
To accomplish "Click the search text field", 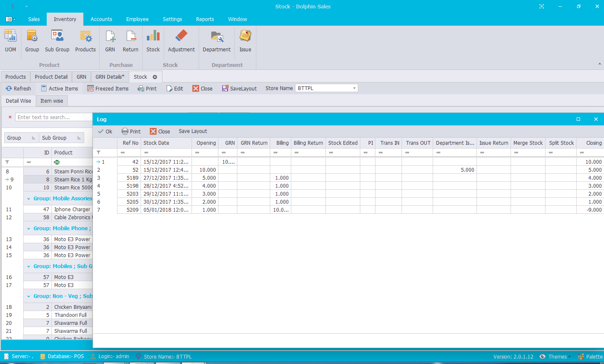I will tap(54, 117).
